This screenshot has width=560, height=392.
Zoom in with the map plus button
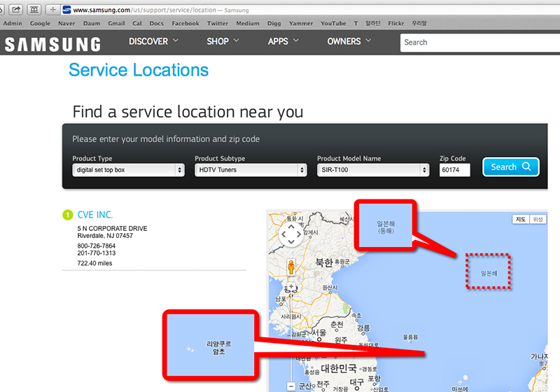point(291,287)
